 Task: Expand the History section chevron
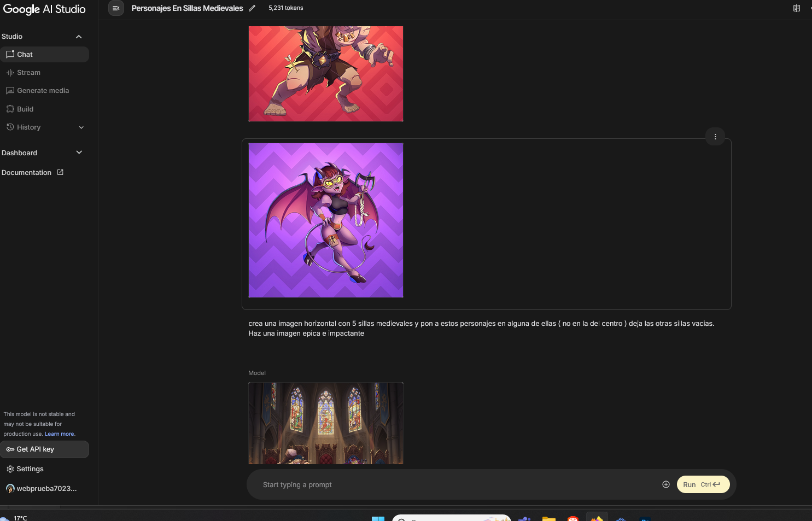pos(81,127)
